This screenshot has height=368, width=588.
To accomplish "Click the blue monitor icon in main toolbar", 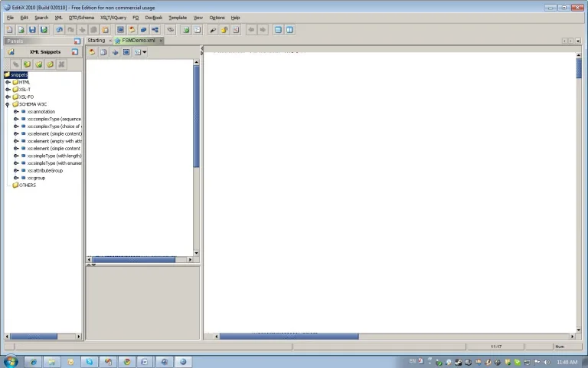I will pos(120,30).
